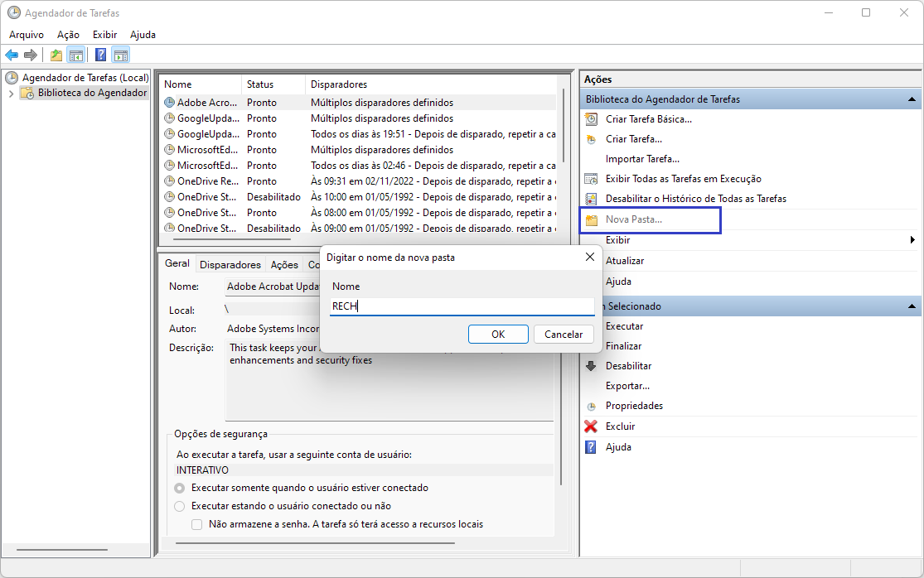Image resolution: width=924 pixels, height=578 pixels.
Task: Open the Exibir submenu arrow in Ações
Action: tap(912, 240)
